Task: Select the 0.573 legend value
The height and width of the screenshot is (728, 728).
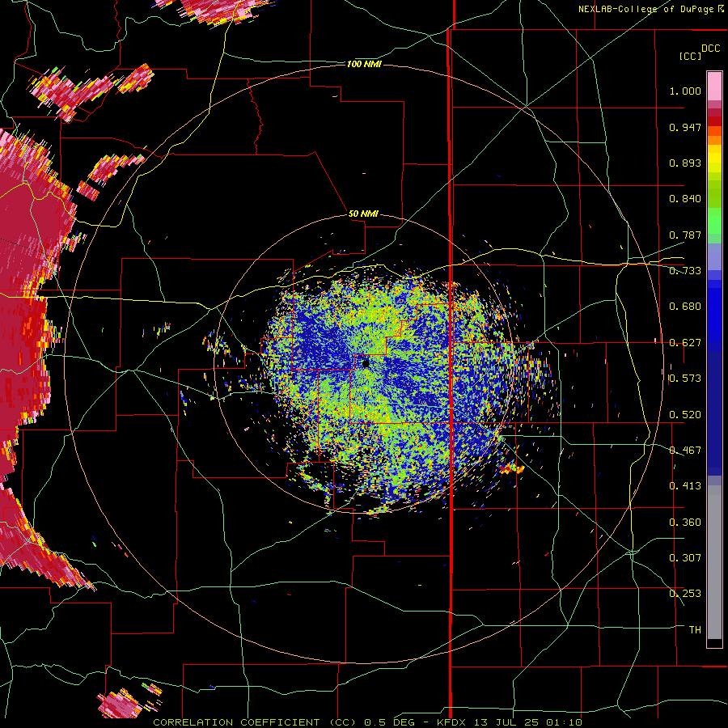Action: pyautogui.click(x=685, y=379)
